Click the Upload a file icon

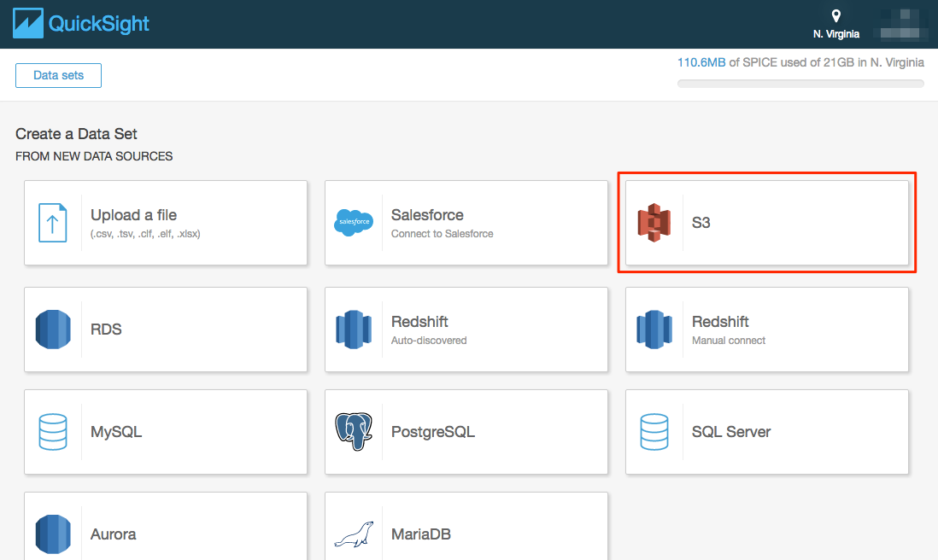54,223
